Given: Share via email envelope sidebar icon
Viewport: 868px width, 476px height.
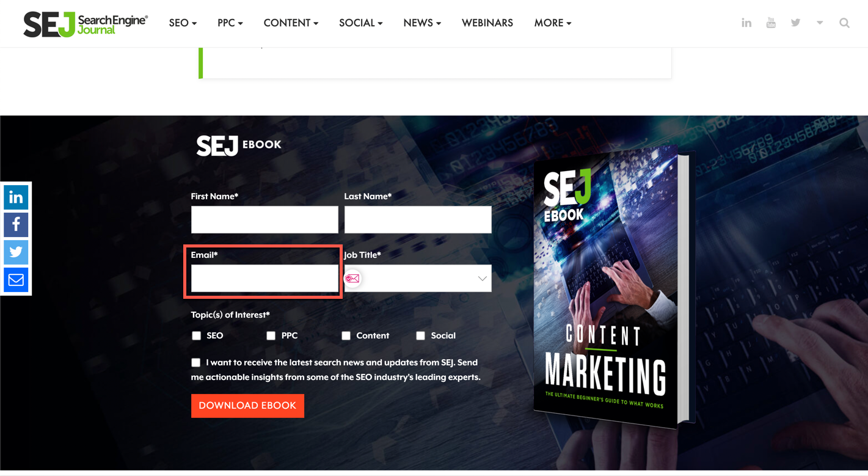Looking at the screenshot, I should tap(16, 280).
